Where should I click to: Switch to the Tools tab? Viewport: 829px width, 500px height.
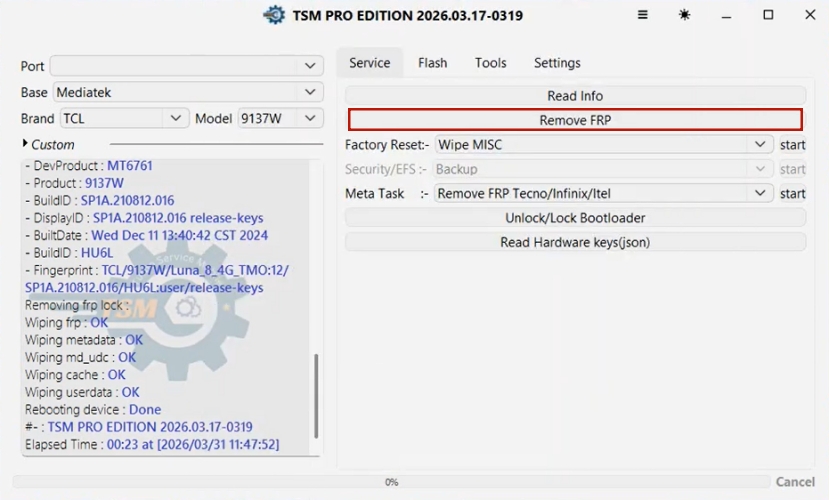(x=491, y=63)
